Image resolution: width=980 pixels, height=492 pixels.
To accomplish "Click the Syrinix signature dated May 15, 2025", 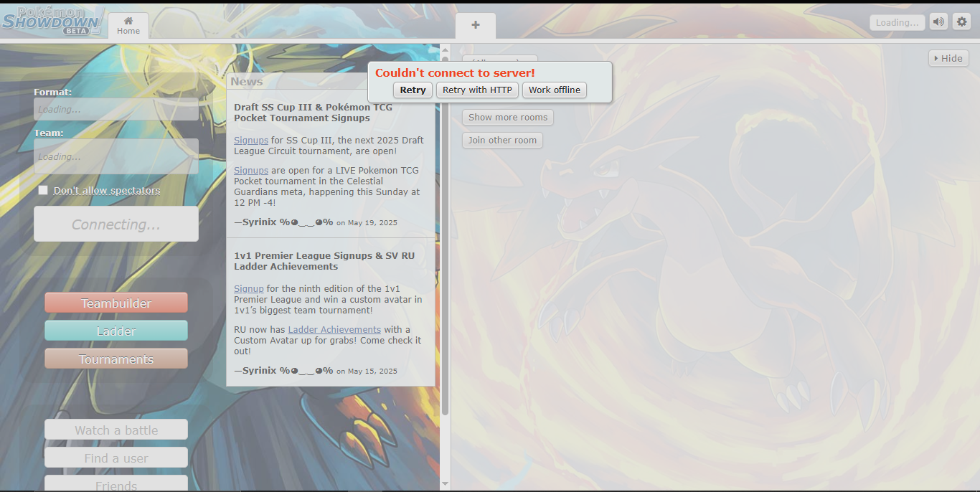I will coord(316,371).
